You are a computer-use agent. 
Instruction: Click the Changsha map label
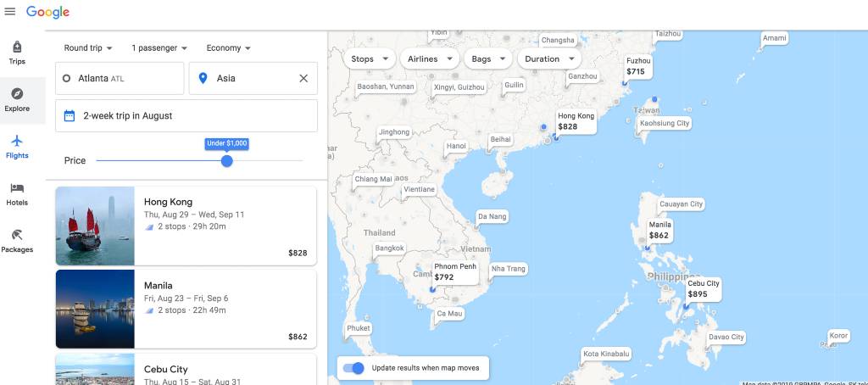(558, 40)
